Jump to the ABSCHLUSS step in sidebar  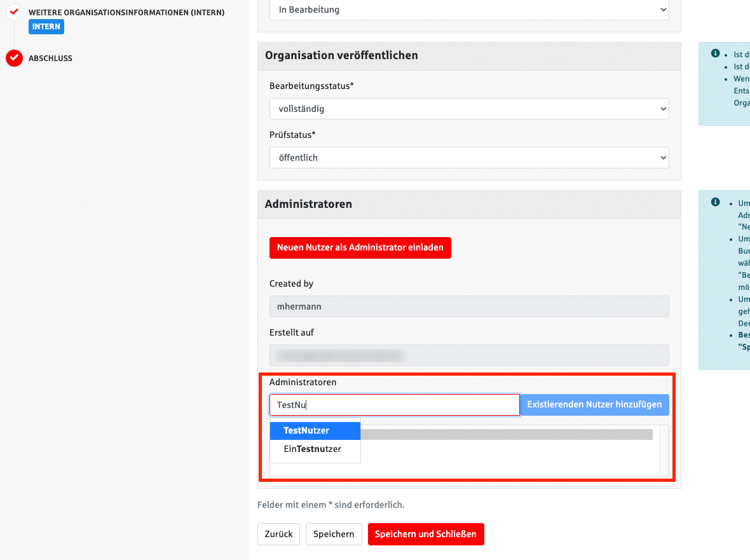[50, 58]
